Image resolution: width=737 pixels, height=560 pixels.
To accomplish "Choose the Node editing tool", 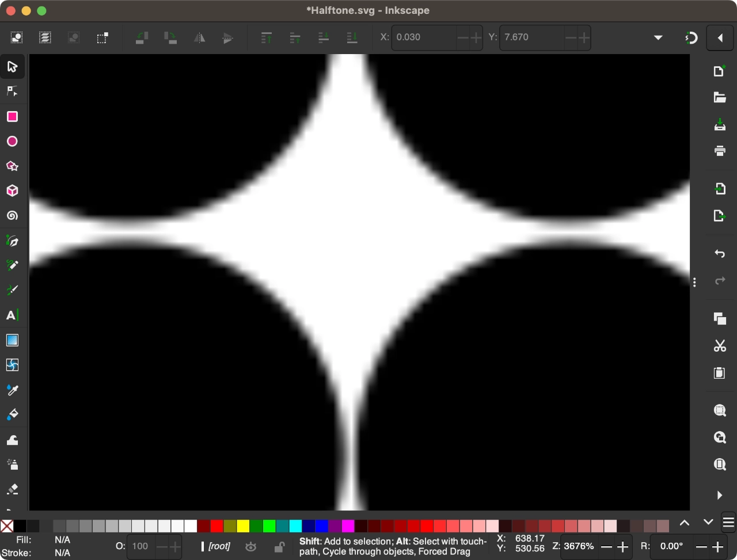I will click(x=12, y=92).
